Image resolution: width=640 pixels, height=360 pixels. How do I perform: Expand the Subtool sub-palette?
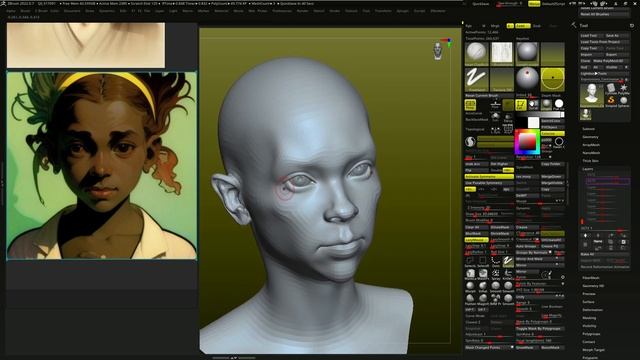[x=589, y=129]
